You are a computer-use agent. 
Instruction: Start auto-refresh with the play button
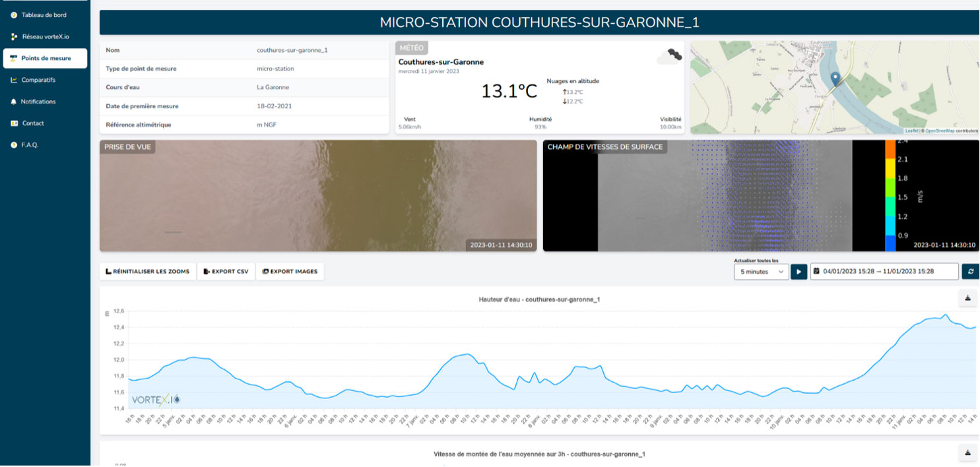coord(799,272)
